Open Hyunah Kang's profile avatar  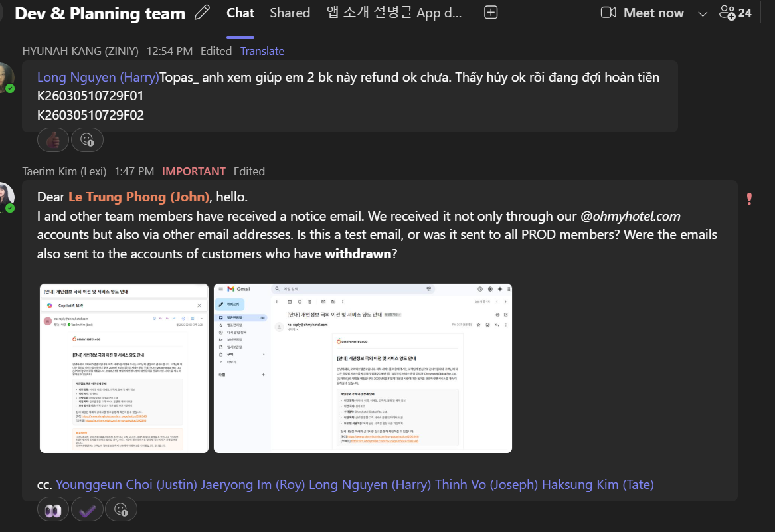(x=5, y=78)
